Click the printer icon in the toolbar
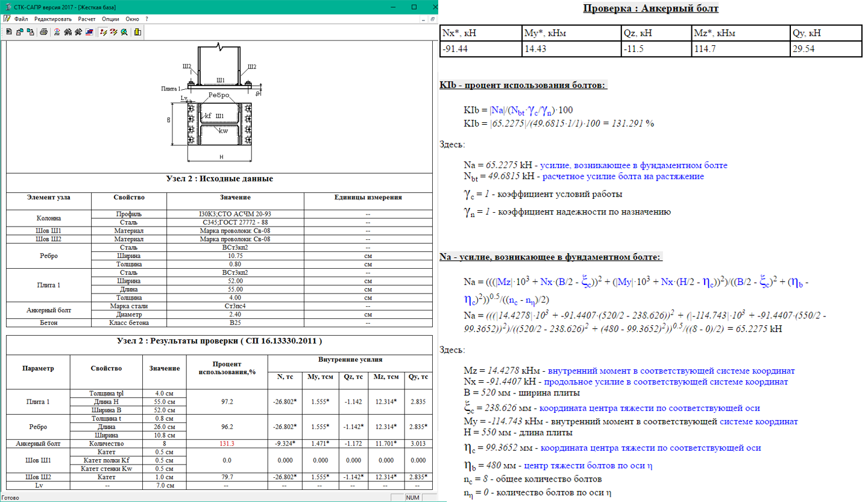This screenshot has width=868, height=502. click(44, 32)
